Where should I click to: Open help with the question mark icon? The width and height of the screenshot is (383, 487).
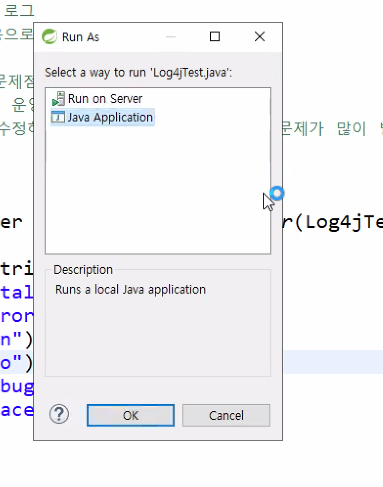[59, 414]
